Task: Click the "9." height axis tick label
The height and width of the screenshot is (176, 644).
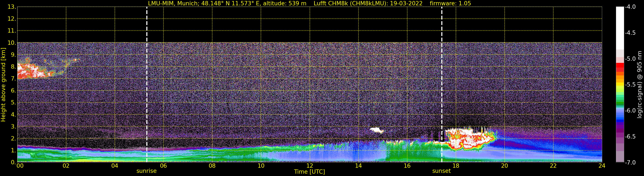Action: pos(13,55)
